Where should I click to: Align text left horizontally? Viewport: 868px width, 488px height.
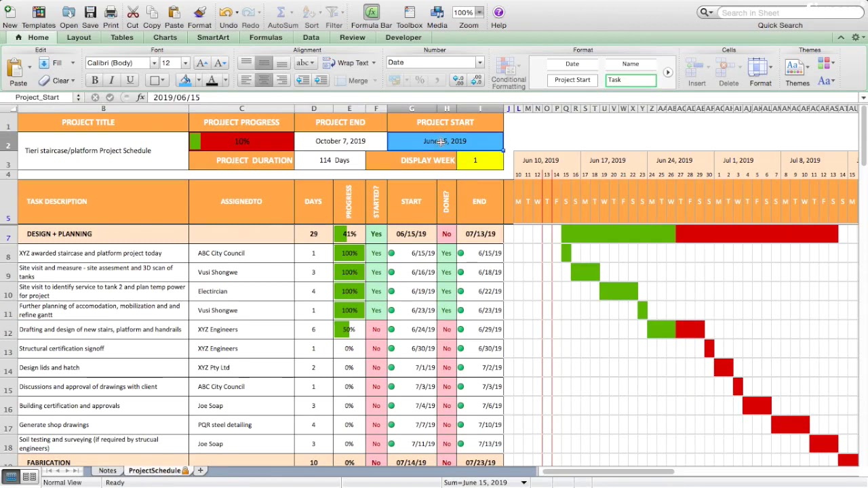click(246, 80)
